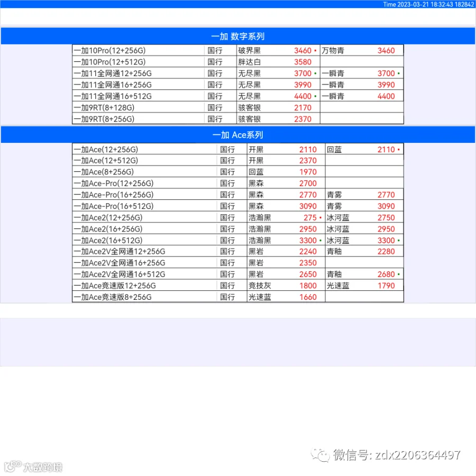Click the price '2370' for 一加9RT(8+256G)
The image size is (476, 476).
click(303, 119)
